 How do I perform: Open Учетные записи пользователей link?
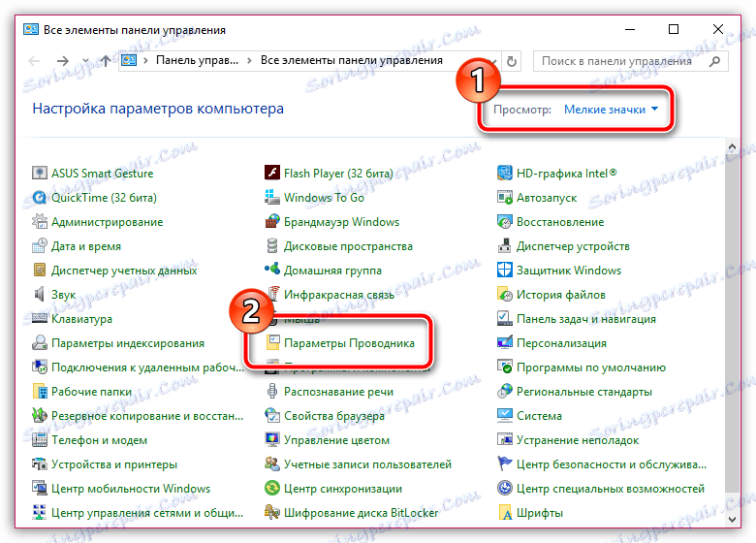pos(367,464)
